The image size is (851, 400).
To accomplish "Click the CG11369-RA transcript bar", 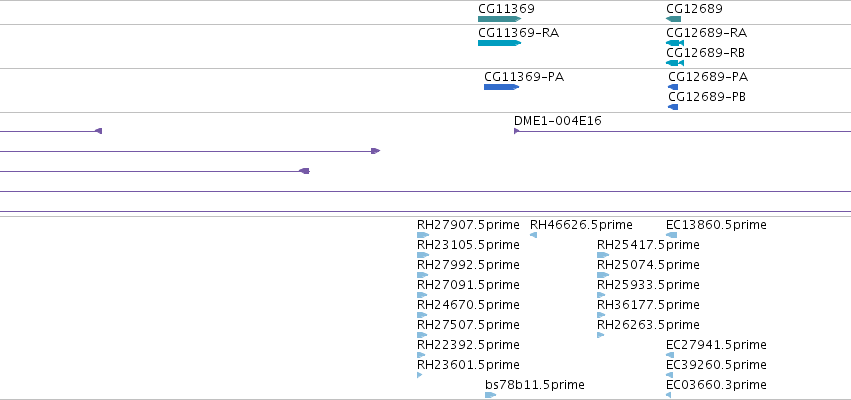I will tap(499, 43).
